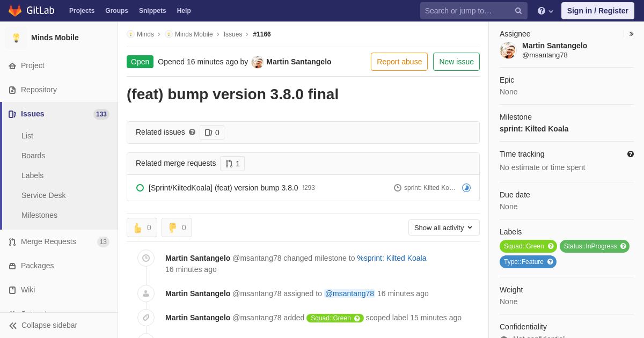
Task: Click pipeline status icon for merge request
Action: (466, 188)
